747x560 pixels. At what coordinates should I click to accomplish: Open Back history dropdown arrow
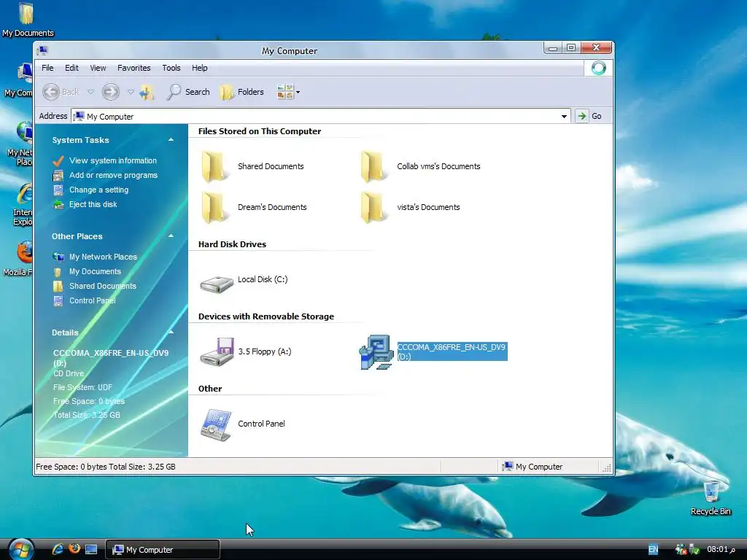tap(90, 92)
